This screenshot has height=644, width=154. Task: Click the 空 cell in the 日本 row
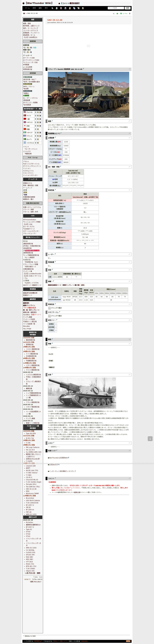click(35, 126)
